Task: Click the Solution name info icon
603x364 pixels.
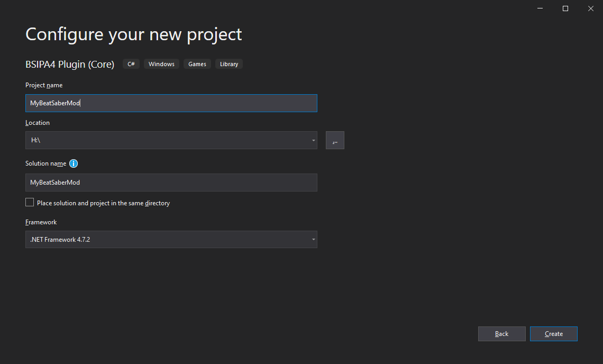Action: pyautogui.click(x=74, y=163)
